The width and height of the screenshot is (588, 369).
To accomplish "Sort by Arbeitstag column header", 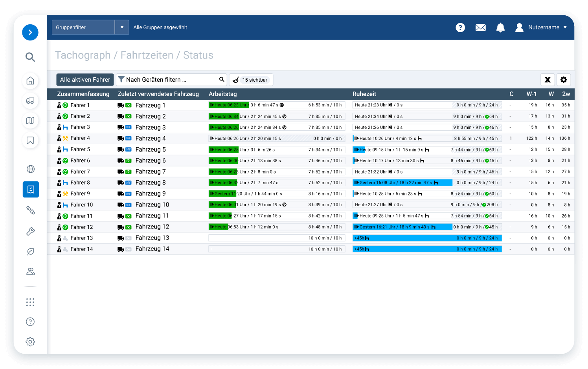I will (x=223, y=94).
